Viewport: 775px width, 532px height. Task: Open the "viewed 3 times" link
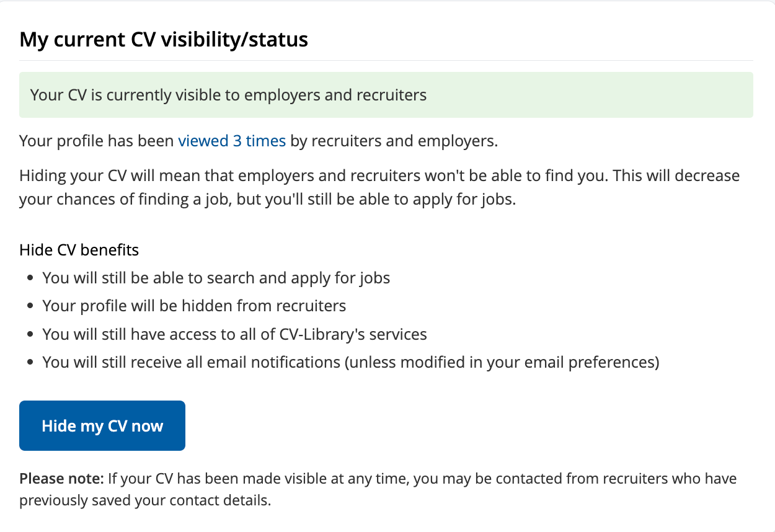tap(232, 141)
